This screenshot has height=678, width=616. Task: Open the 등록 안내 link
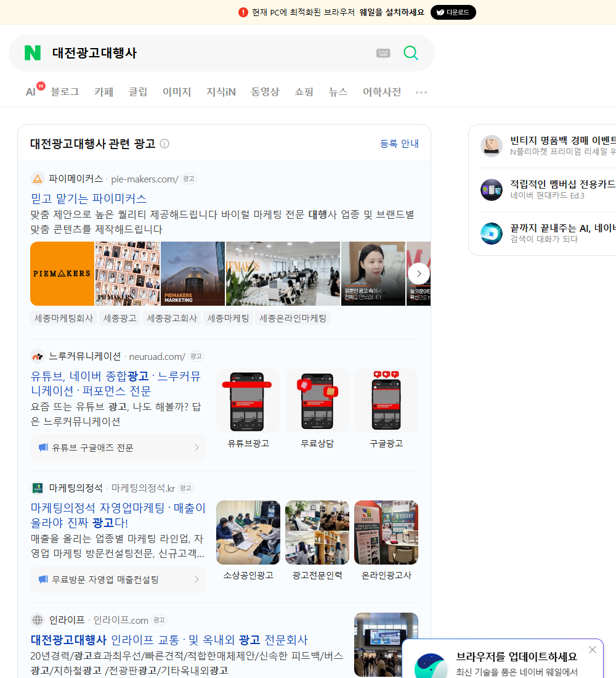[399, 144]
